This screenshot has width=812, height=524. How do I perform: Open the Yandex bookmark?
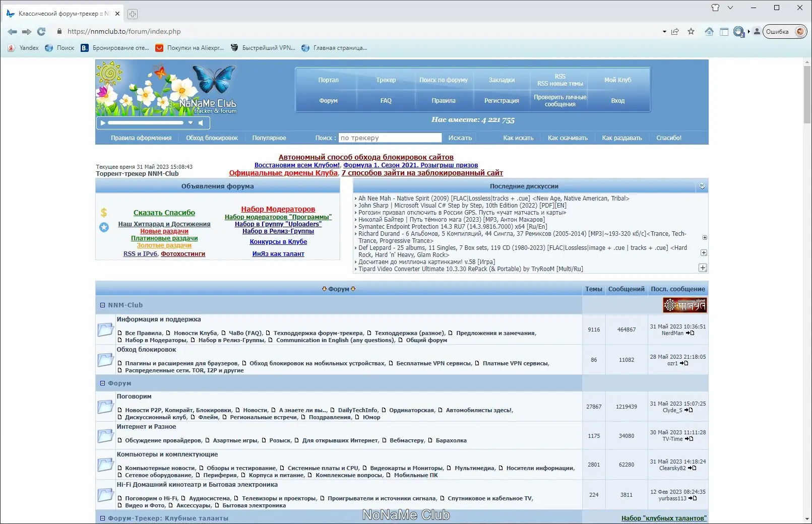pyautogui.click(x=23, y=48)
